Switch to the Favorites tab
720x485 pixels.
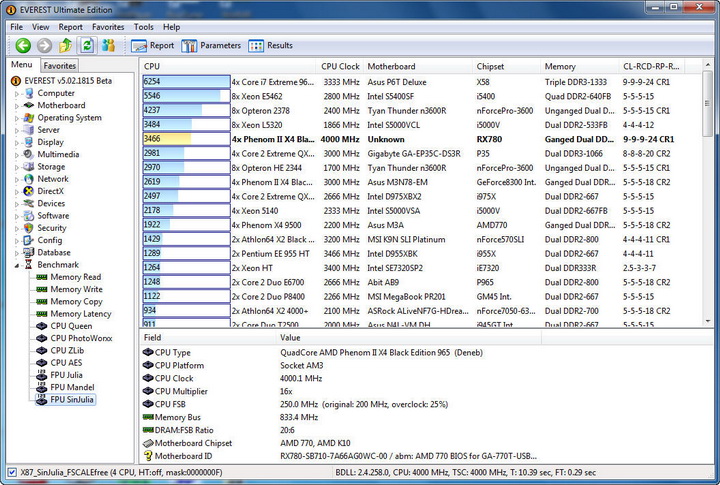pyautogui.click(x=59, y=66)
